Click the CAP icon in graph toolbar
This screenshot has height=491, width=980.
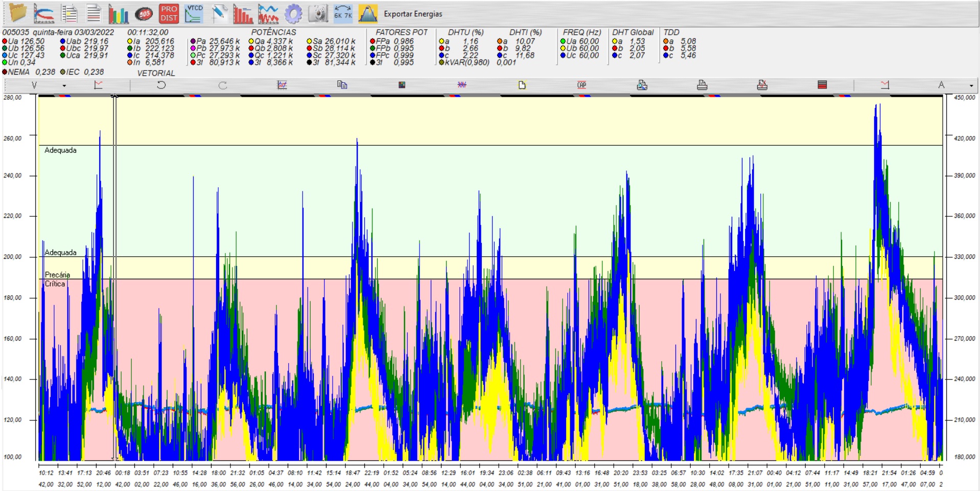[x=581, y=85]
